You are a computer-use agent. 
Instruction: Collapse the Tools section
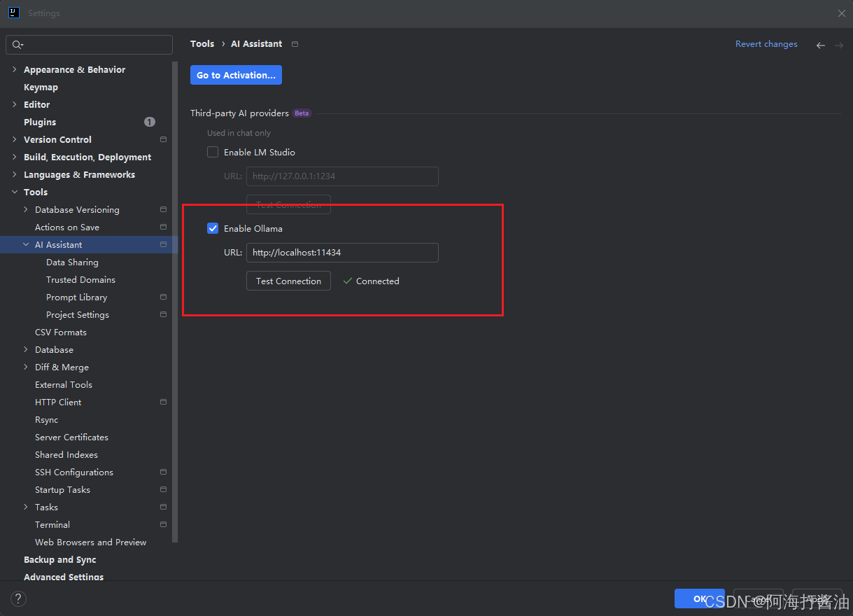(15, 192)
